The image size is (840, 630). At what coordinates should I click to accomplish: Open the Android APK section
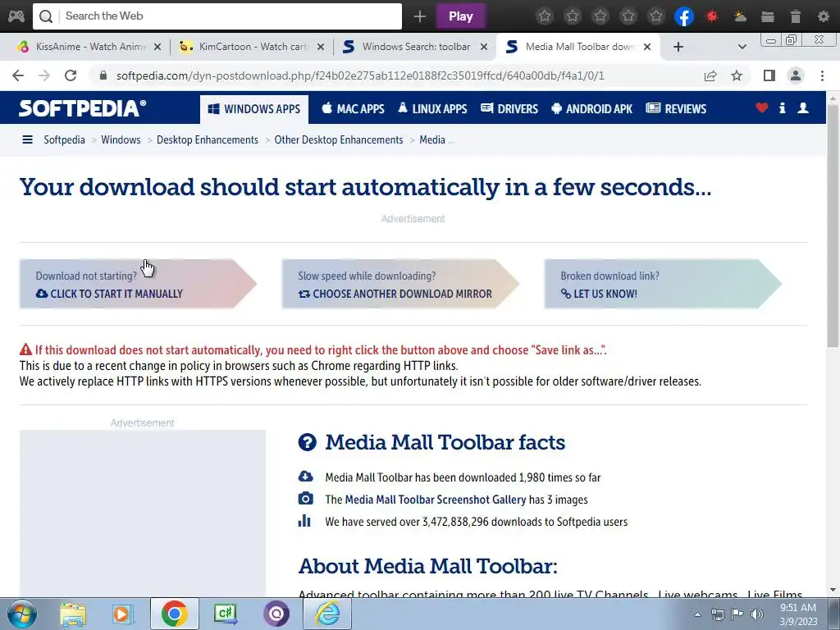point(591,109)
